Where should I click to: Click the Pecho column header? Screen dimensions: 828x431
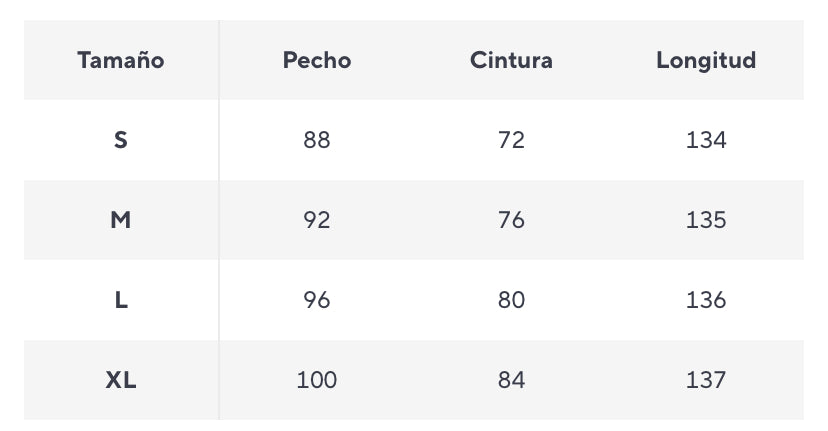tap(317, 60)
